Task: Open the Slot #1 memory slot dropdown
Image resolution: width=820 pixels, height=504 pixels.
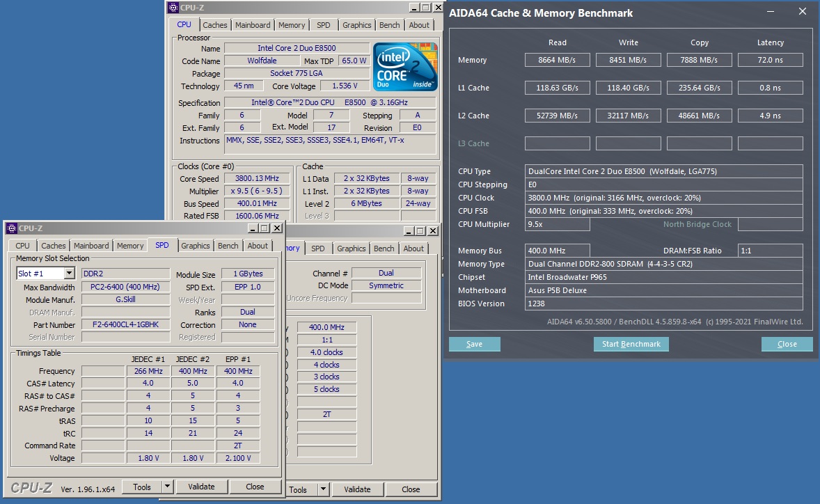Action: click(69, 274)
